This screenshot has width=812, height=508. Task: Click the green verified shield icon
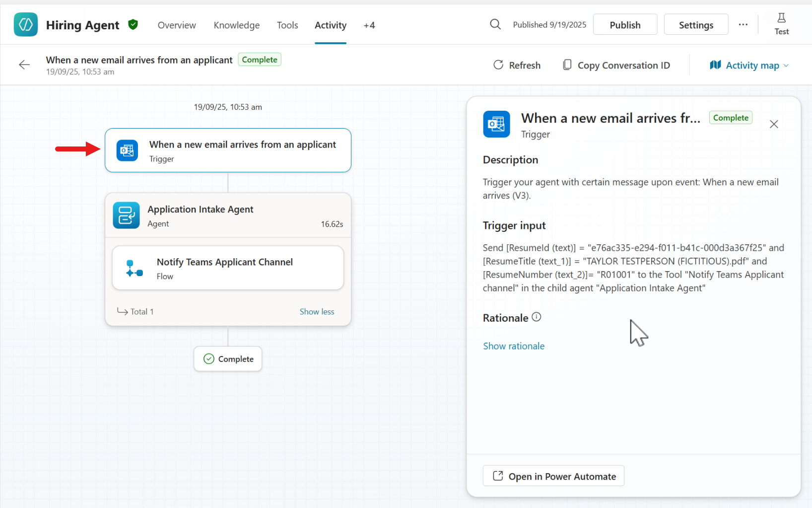pos(133,24)
